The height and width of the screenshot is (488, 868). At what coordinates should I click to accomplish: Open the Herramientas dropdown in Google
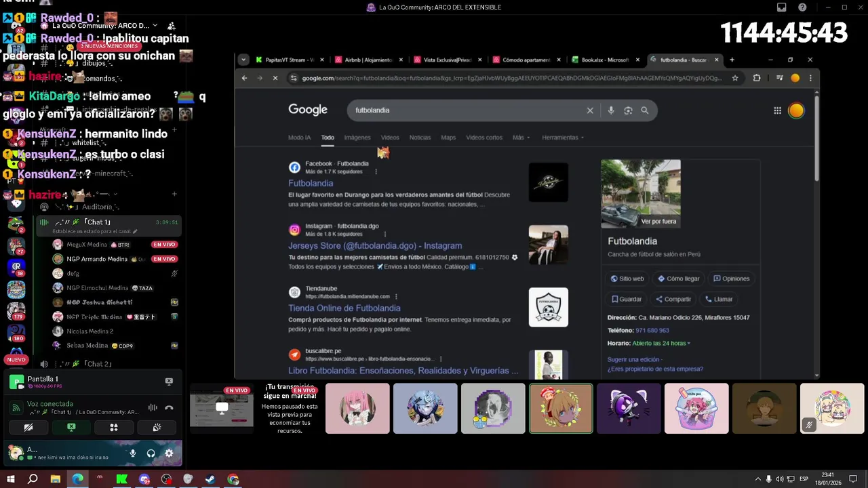click(x=563, y=138)
